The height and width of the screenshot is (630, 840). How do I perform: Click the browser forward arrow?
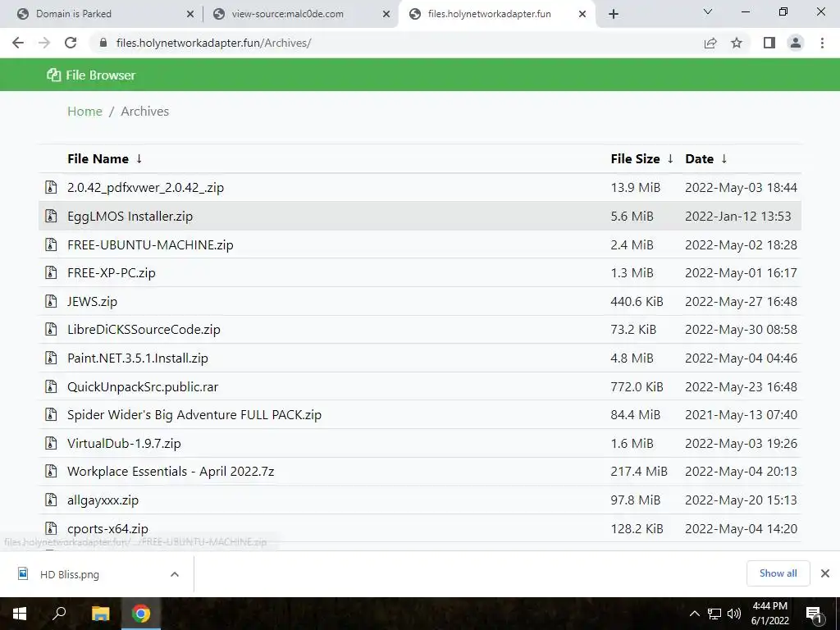coord(44,43)
